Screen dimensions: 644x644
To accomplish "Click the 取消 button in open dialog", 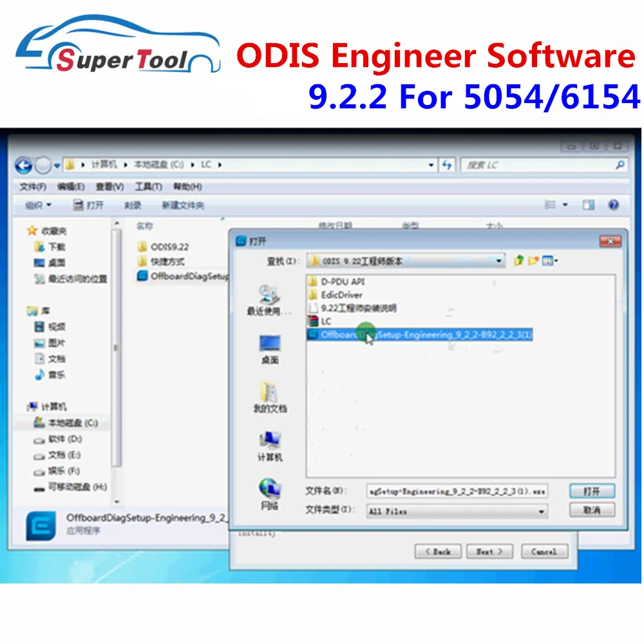I will [x=592, y=510].
